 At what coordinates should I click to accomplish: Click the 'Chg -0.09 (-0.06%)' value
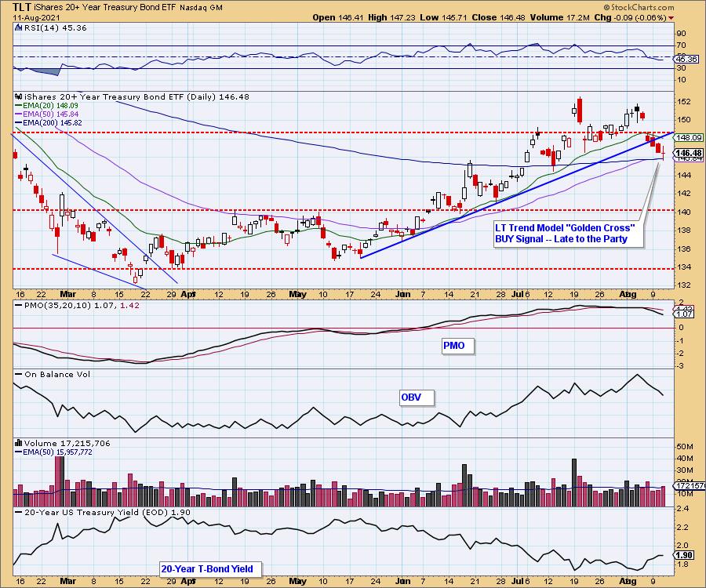631,17
